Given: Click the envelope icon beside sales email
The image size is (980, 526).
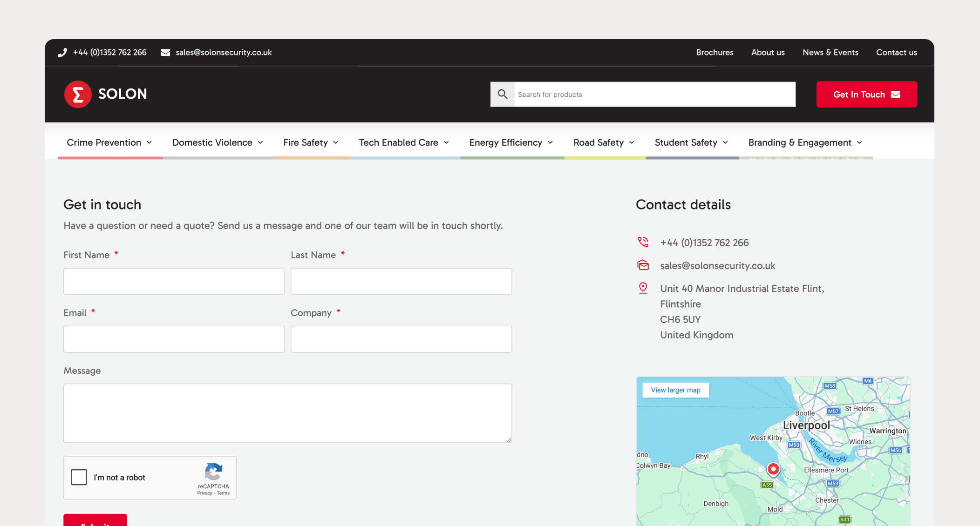Looking at the screenshot, I should (x=165, y=53).
